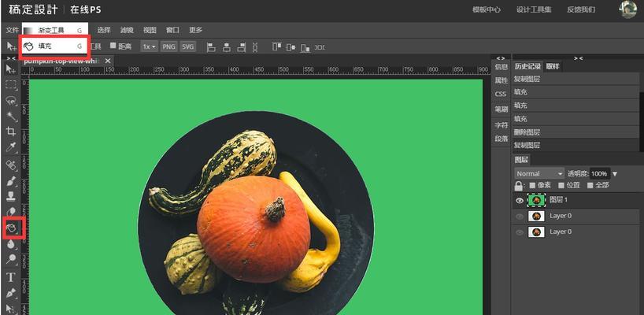This screenshot has height=315, width=644.
Task: Show the Layer 0 directly below 图层 1
Action: tap(520, 216)
